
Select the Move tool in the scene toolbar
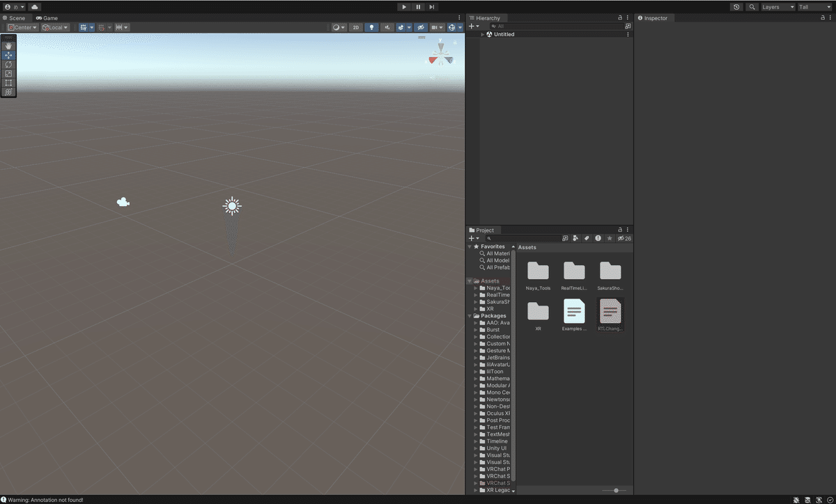click(x=8, y=55)
